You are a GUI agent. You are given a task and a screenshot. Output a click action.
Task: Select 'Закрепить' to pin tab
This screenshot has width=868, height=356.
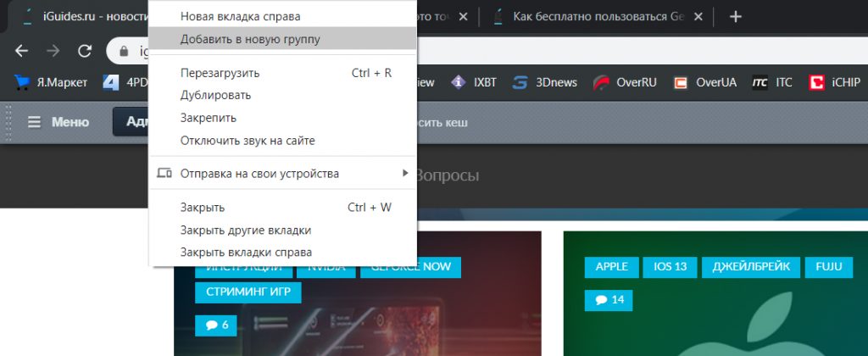pos(283,118)
